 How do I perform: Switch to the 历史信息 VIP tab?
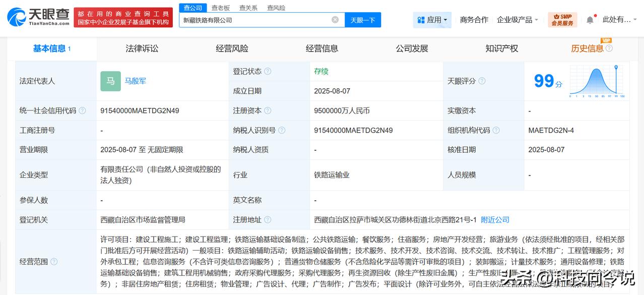tap(587, 49)
